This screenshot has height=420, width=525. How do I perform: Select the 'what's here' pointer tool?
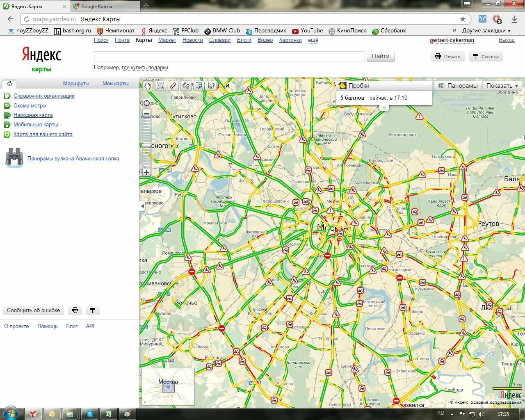212,85
